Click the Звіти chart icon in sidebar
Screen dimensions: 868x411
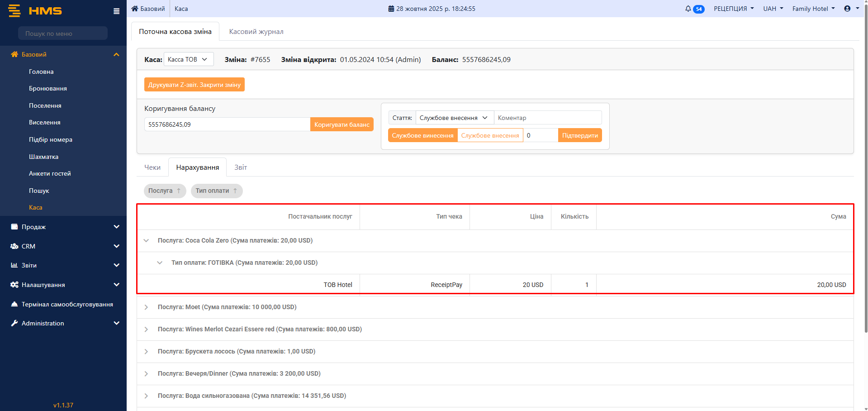pyautogui.click(x=14, y=265)
